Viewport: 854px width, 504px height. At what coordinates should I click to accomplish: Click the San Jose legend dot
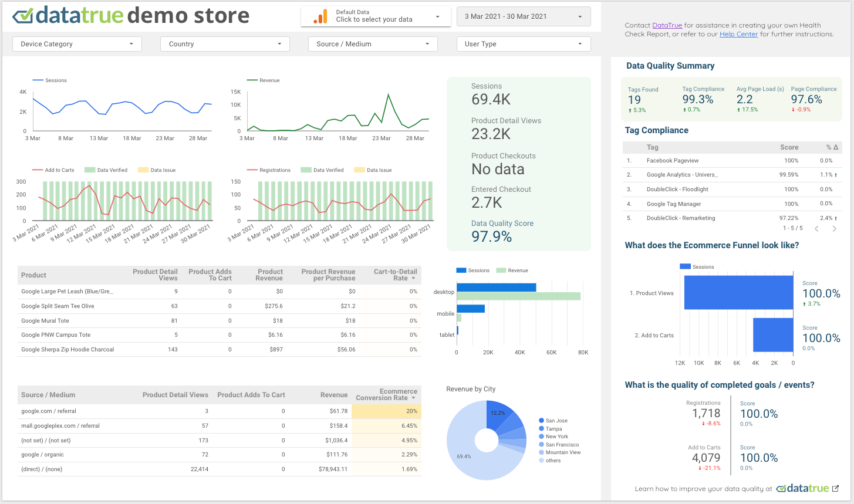tap(541, 421)
